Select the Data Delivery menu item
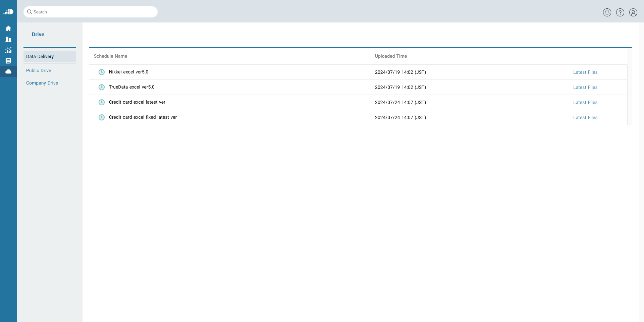Image resolution: width=644 pixels, height=322 pixels. pyautogui.click(x=40, y=56)
